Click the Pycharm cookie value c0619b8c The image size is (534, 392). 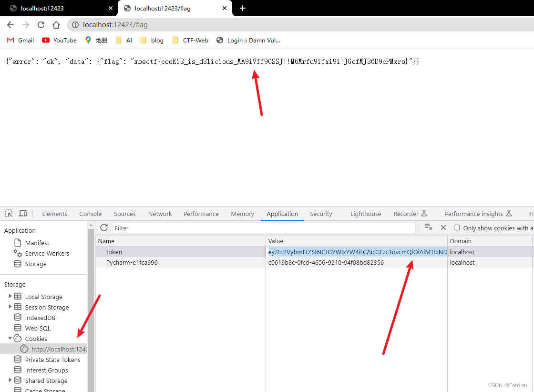(x=326, y=263)
